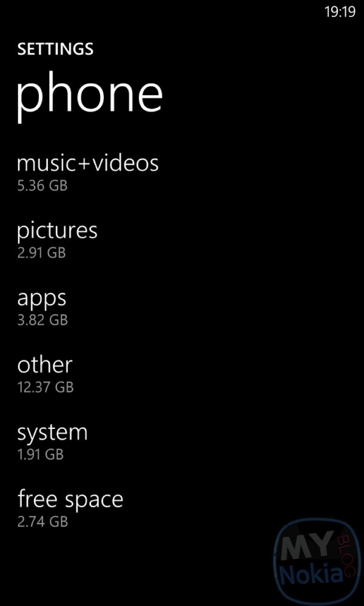Tap the 12.37 GB other size

click(x=45, y=386)
